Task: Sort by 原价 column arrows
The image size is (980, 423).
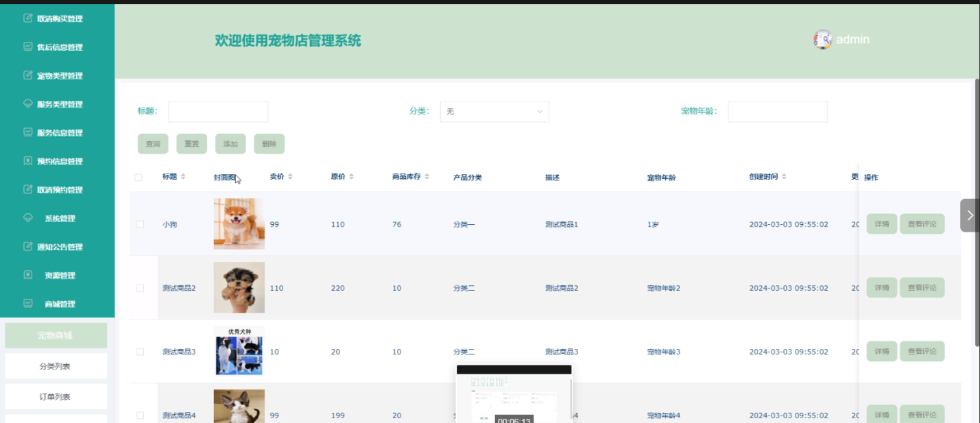Action: click(x=351, y=177)
